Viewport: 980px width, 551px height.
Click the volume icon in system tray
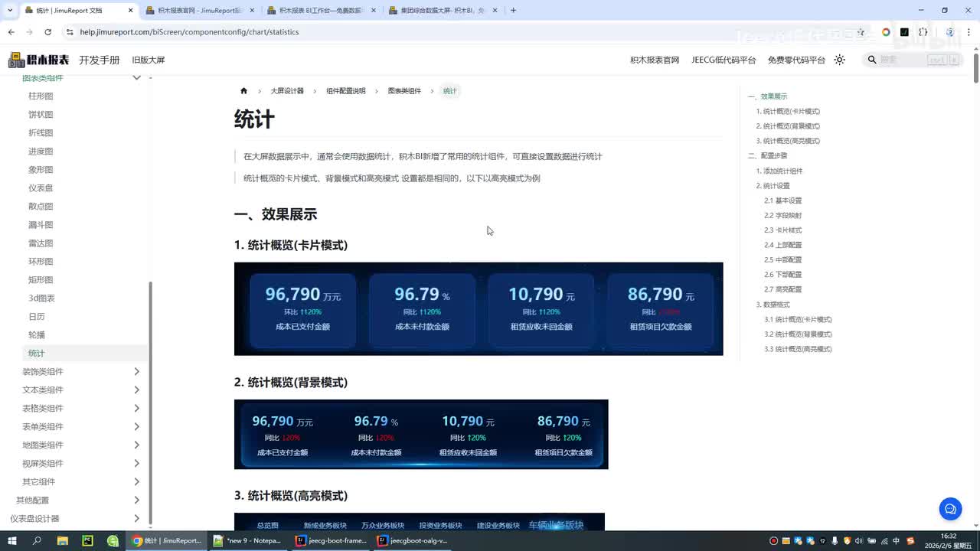[x=860, y=541]
